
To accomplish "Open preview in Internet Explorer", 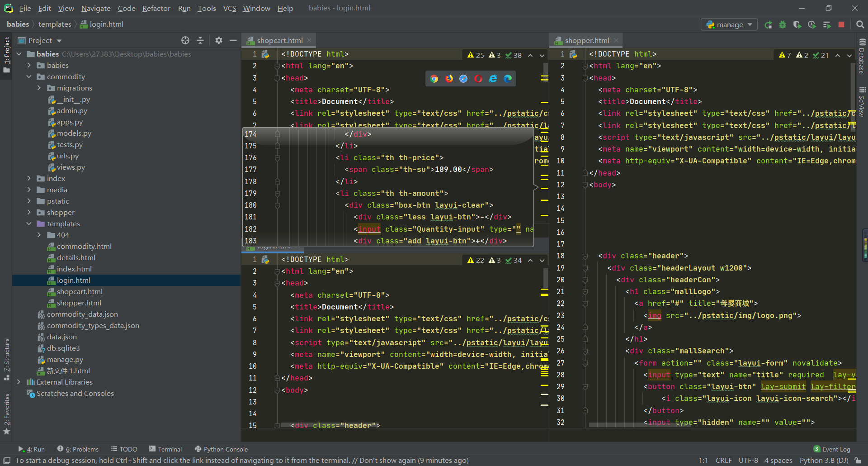I will (x=493, y=79).
